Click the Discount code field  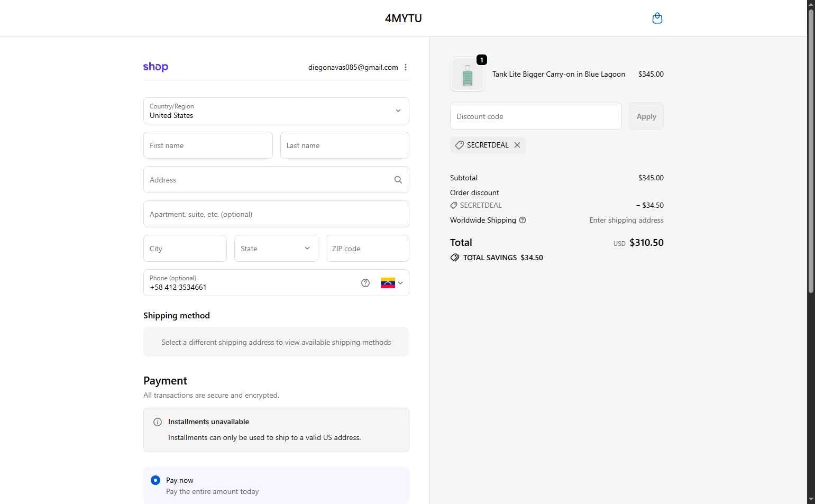(x=535, y=116)
